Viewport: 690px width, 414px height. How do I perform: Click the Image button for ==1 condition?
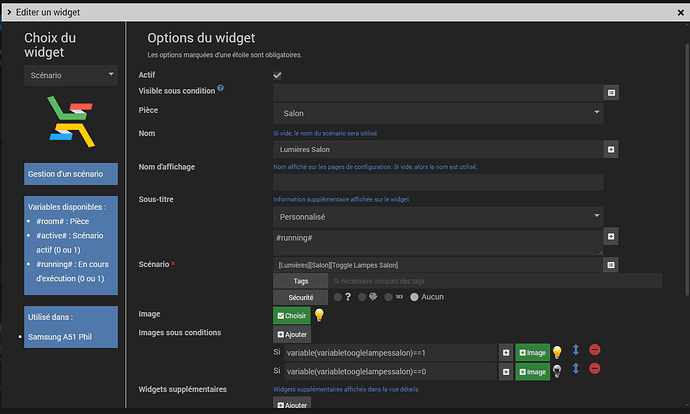click(x=533, y=352)
